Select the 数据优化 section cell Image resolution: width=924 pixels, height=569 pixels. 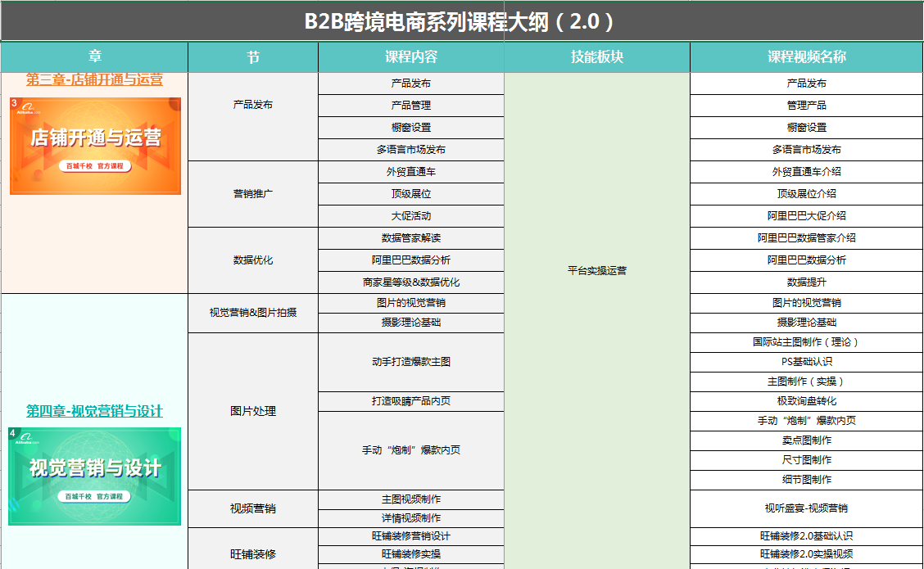click(253, 260)
